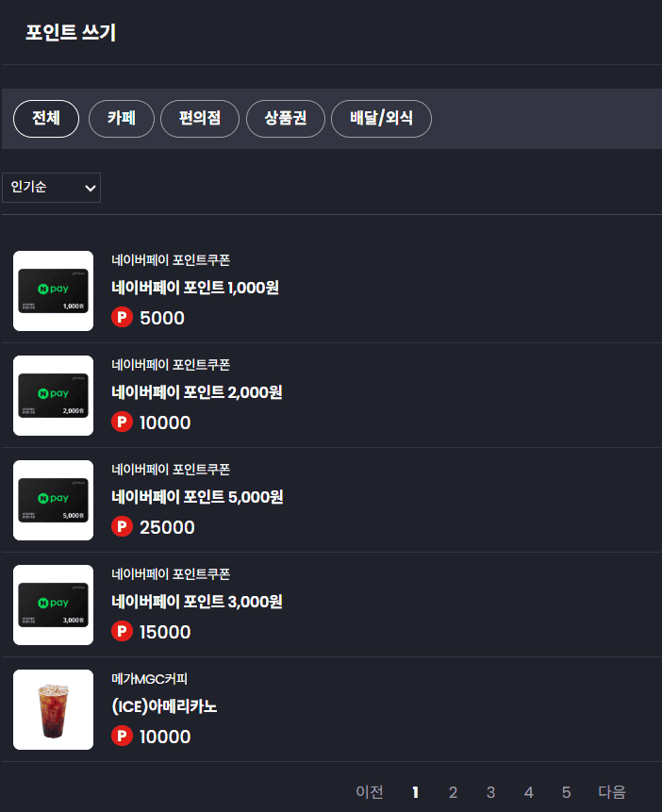Go to pagination page 3

[x=490, y=792]
